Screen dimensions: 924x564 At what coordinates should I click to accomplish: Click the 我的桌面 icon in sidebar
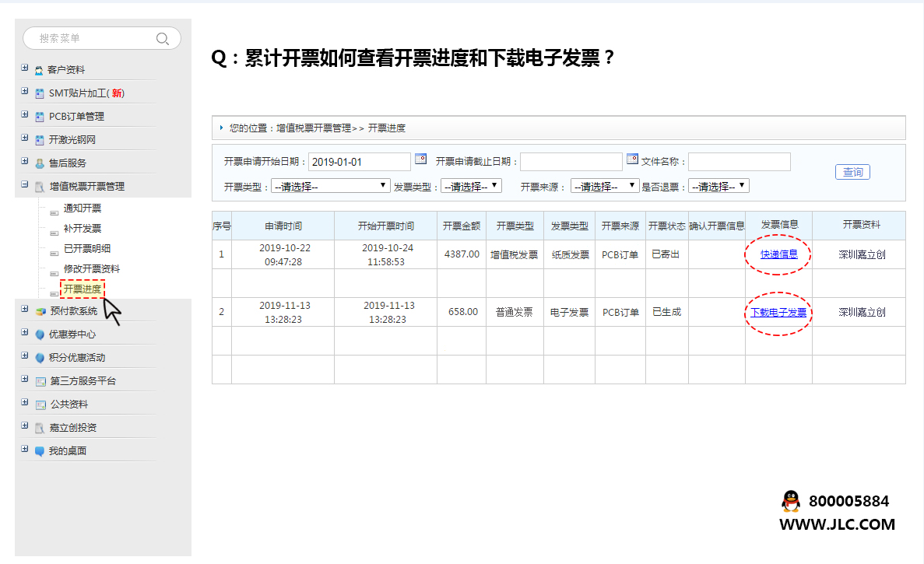[40, 451]
